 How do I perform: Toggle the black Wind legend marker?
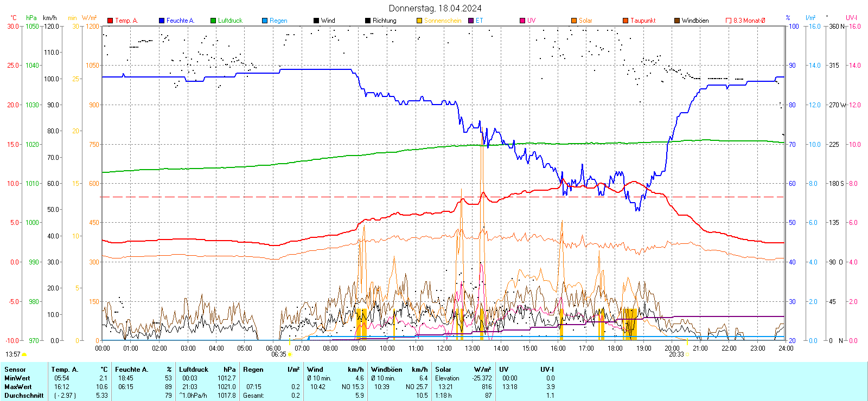(316, 21)
